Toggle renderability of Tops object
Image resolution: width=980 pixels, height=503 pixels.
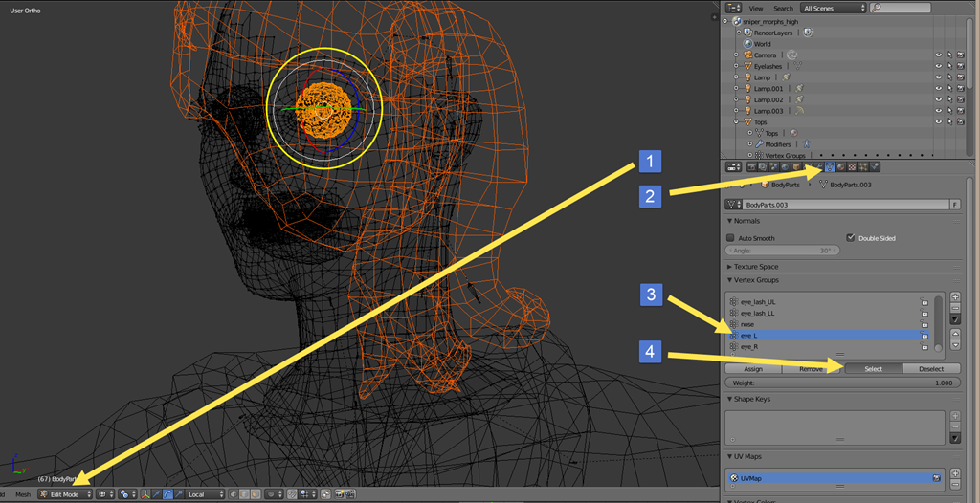point(961,122)
